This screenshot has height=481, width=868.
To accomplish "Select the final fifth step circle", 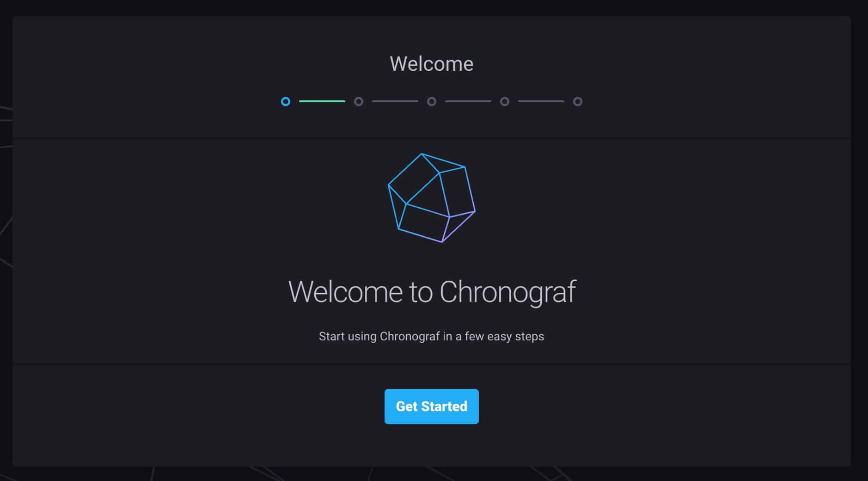I will pyautogui.click(x=578, y=101).
